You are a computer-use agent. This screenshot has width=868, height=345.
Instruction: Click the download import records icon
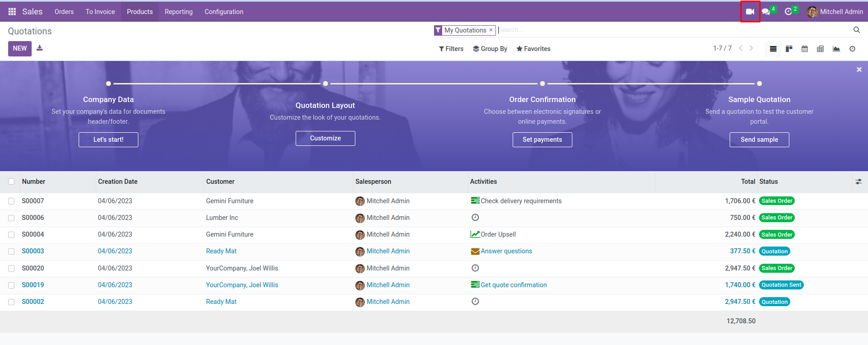click(40, 48)
